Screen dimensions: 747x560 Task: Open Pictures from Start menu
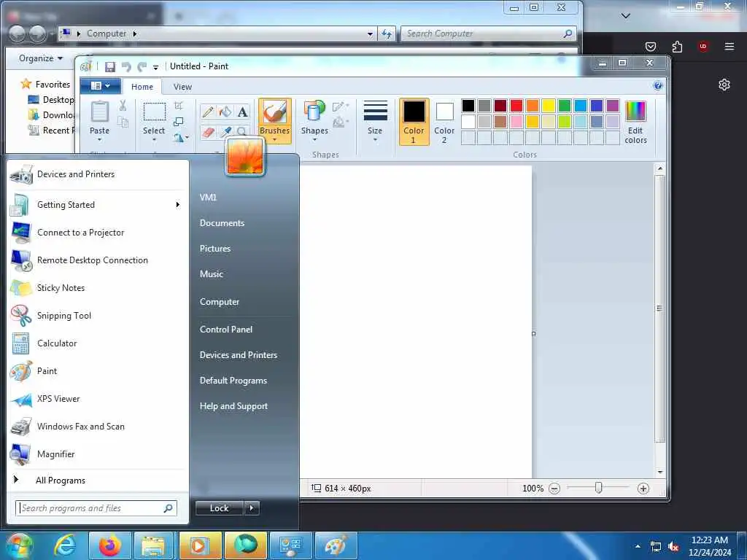[x=215, y=249]
